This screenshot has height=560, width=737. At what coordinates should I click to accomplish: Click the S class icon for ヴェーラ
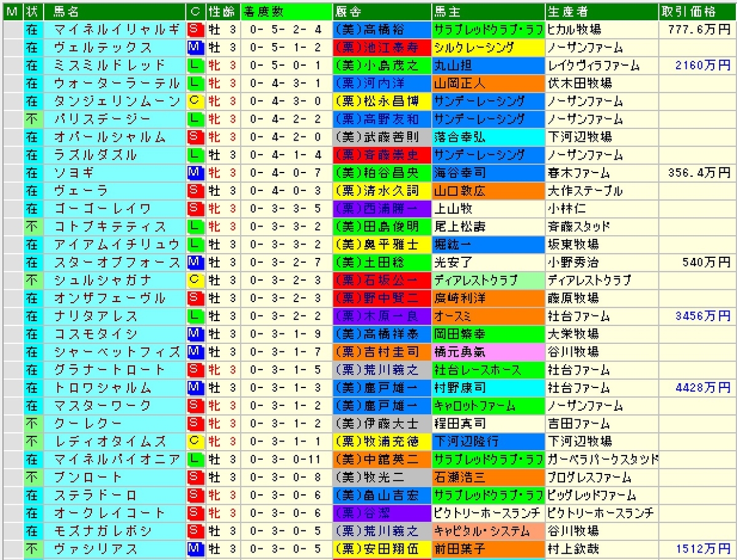pyautogui.click(x=195, y=190)
